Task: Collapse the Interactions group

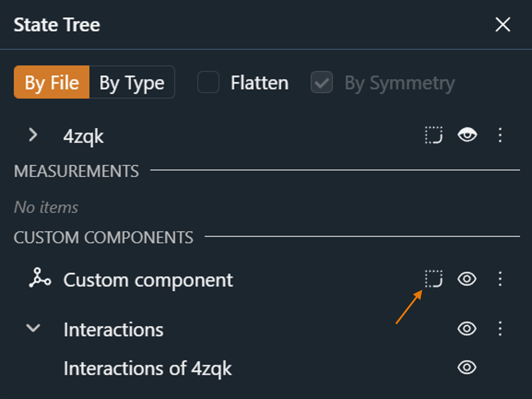Action: (x=33, y=328)
